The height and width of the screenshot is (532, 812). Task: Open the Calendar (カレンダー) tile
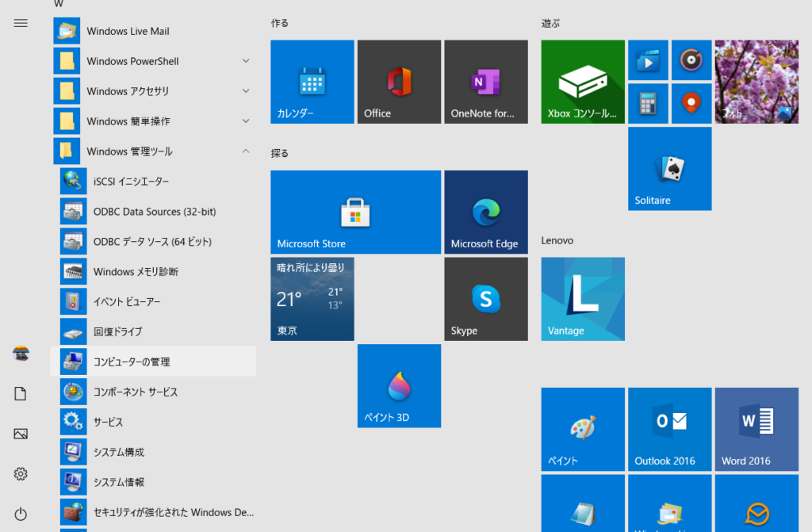pos(312,82)
